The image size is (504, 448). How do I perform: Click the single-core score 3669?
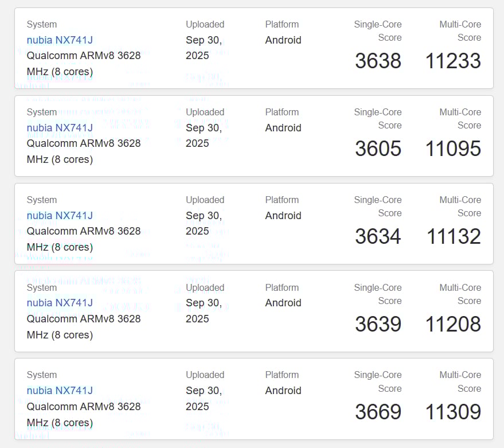378,412
